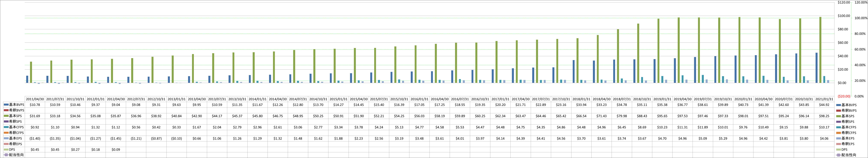Click the $50.25 基本SPS cell for 2014/10/31
This screenshot has width=868, height=158.
coord(318,116)
